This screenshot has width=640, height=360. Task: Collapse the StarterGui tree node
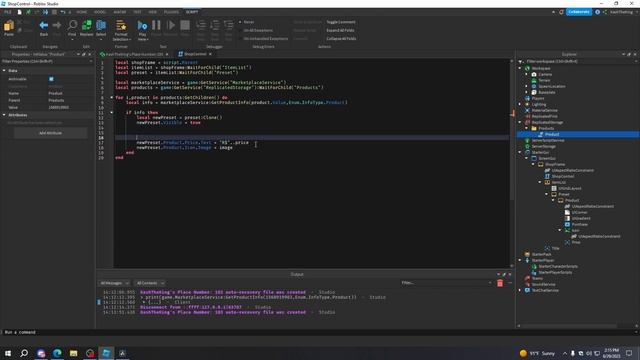[x=520, y=152]
